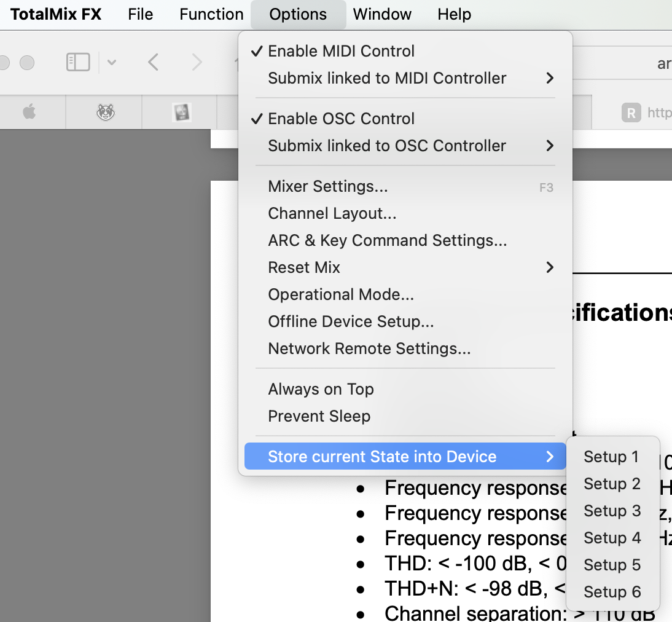Open the picture thumbnail favorites tab
672x622 pixels.
point(181,112)
